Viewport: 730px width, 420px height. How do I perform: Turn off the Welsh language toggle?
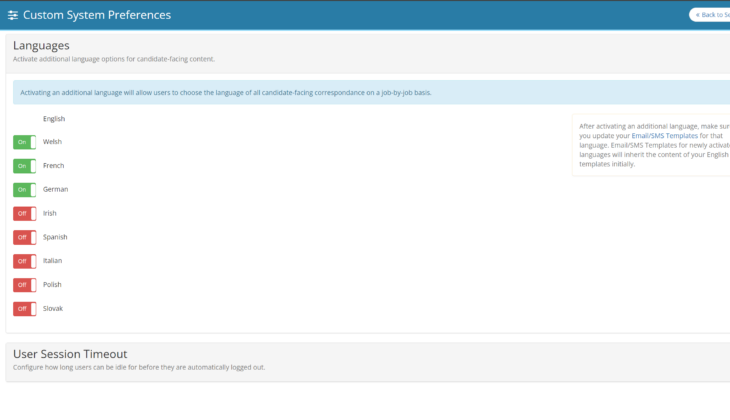point(24,142)
